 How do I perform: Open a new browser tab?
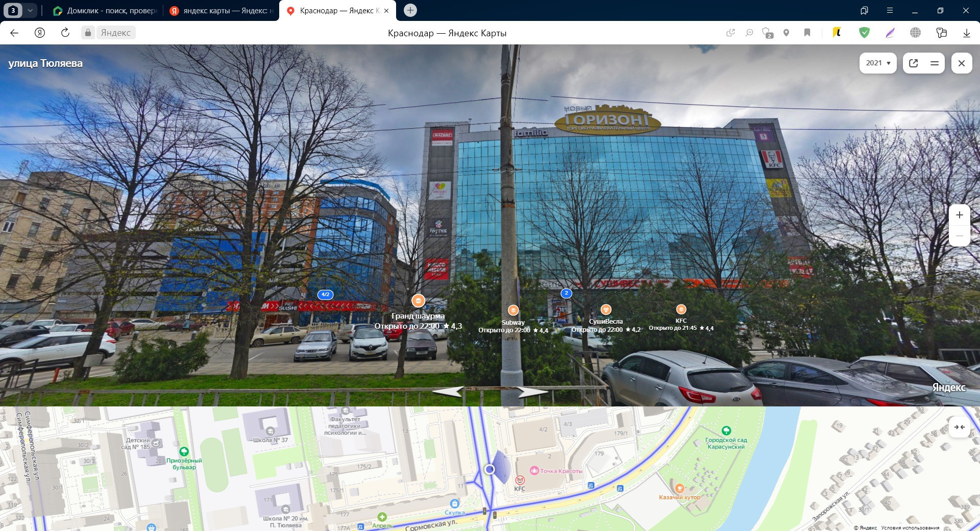410,10
